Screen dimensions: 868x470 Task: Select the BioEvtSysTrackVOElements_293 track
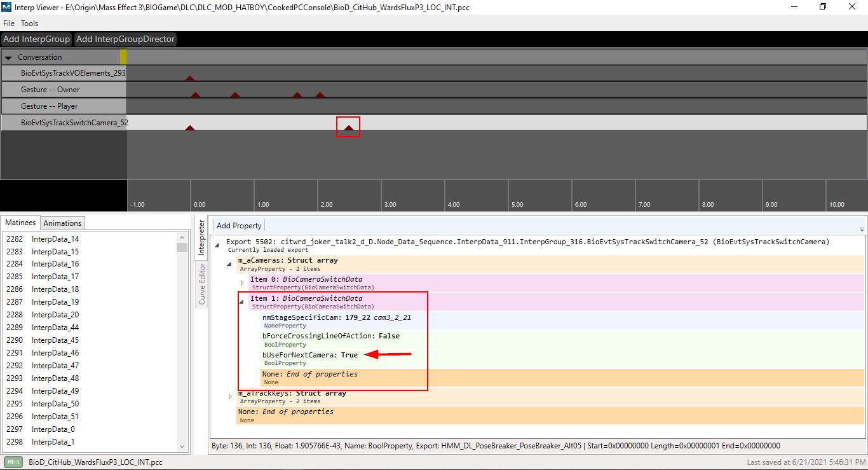tap(64, 73)
